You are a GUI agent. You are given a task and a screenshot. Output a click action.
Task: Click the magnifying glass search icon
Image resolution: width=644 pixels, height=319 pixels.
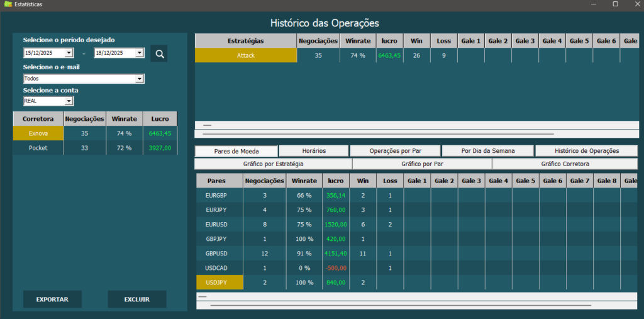[158, 53]
